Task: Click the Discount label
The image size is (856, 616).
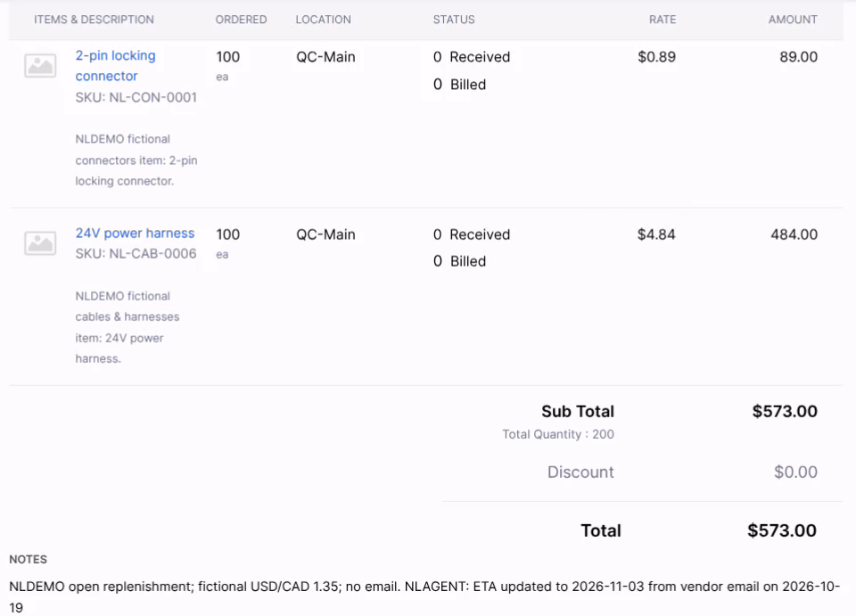Action: click(x=580, y=472)
